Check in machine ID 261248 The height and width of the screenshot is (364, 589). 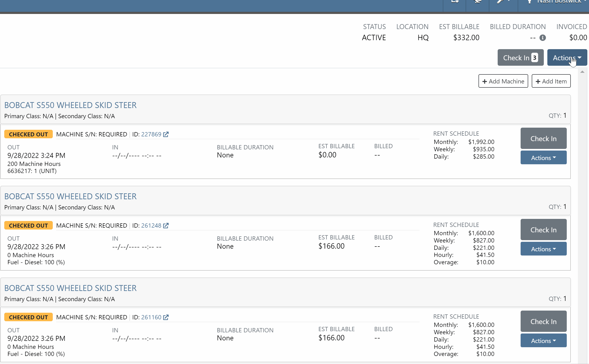[544, 230]
